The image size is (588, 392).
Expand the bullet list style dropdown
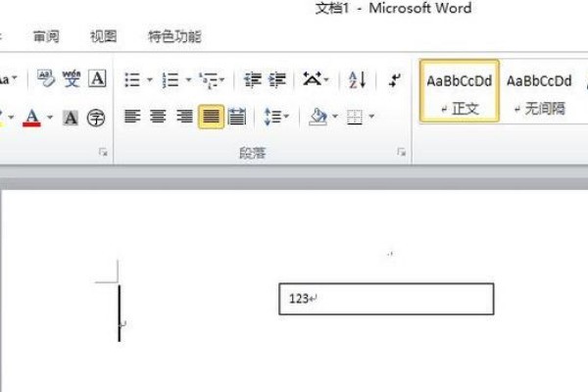click(x=150, y=80)
